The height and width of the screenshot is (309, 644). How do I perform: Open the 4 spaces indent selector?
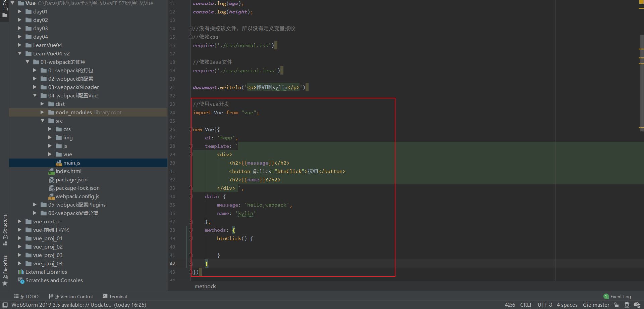click(x=567, y=305)
